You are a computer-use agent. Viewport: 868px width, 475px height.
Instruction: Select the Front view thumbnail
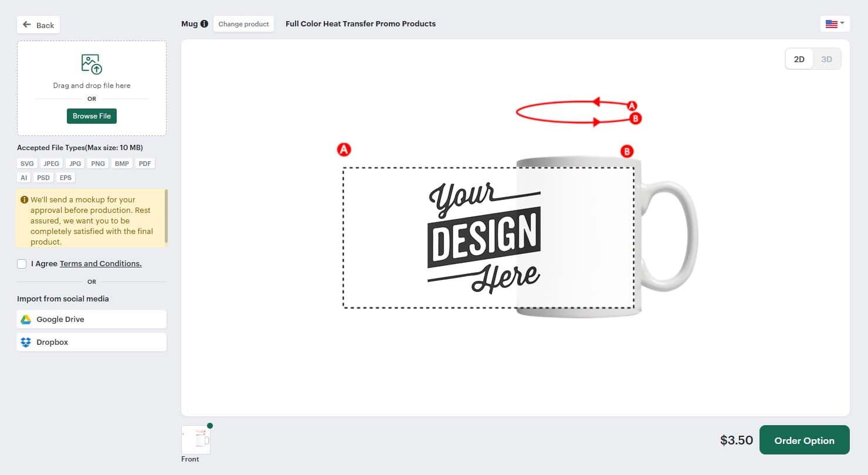[196, 440]
